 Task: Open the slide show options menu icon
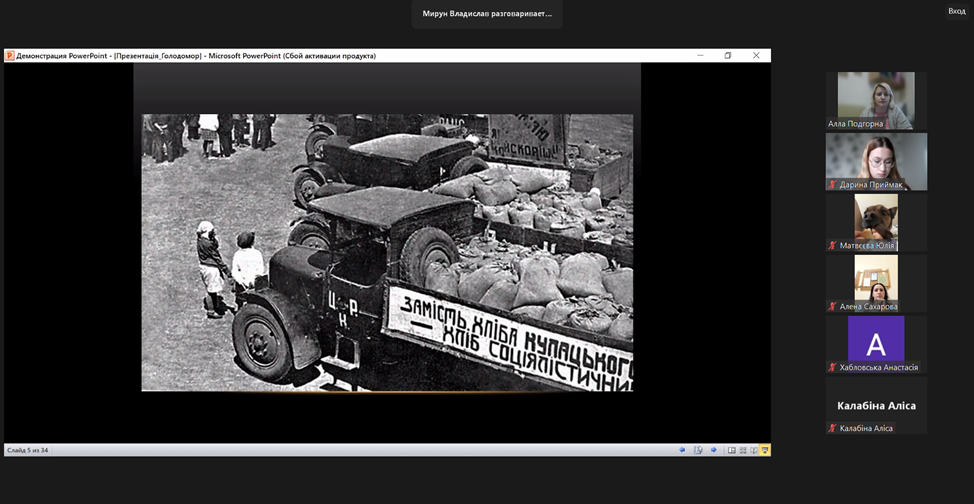(x=698, y=450)
